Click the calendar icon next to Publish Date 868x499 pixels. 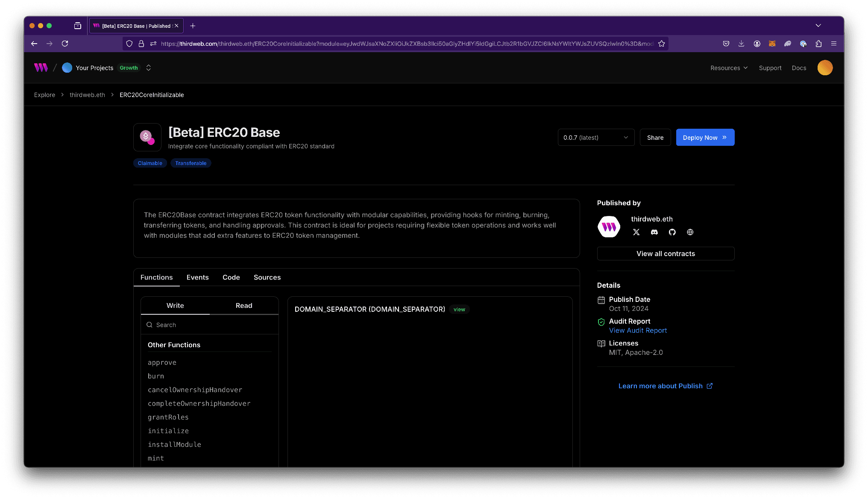pos(601,299)
